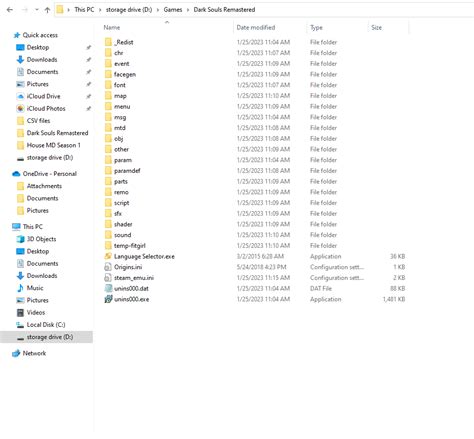
Task: Open Pictures icon under Quick access
Action: click(x=20, y=84)
